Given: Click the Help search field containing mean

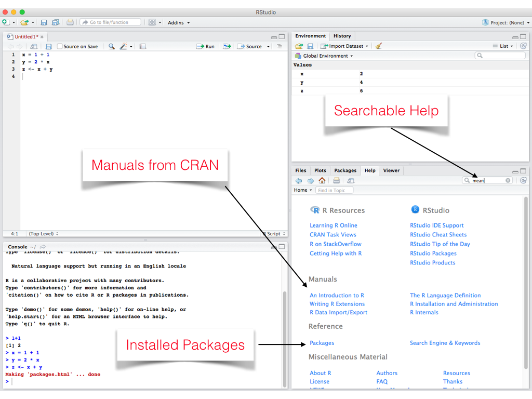Looking at the screenshot, I should coord(487,180).
